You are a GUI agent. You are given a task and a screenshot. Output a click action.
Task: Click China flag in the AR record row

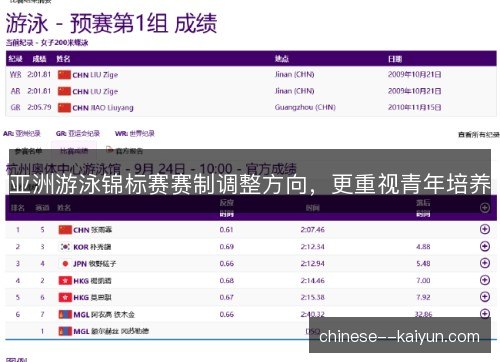pyautogui.click(x=64, y=91)
